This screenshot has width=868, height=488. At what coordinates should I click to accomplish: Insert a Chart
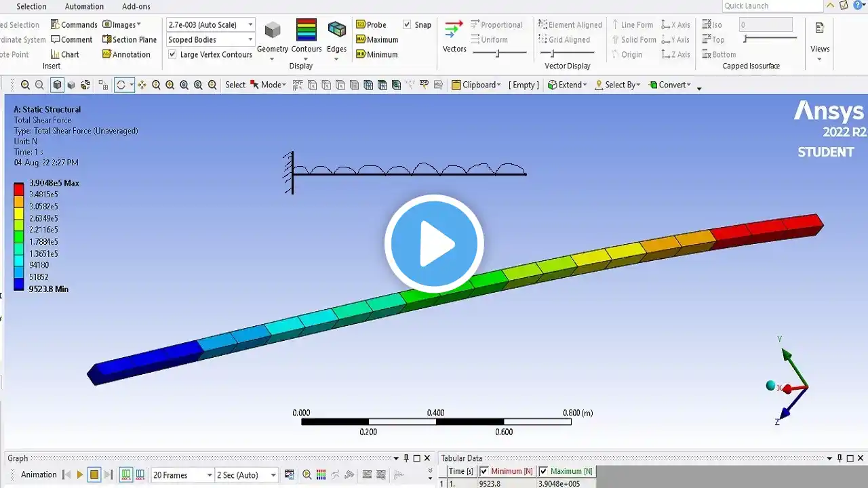pyautogui.click(x=65, y=55)
